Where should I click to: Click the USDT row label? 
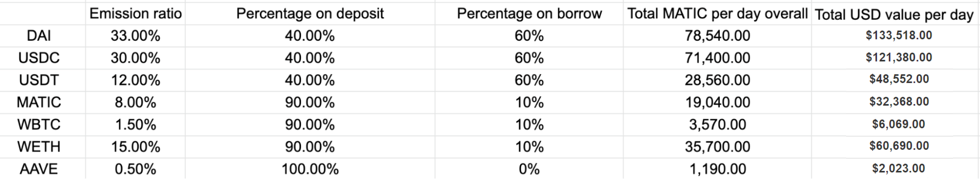tap(39, 80)
